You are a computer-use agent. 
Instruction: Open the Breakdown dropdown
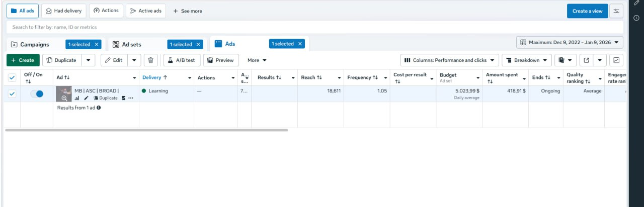527,60
